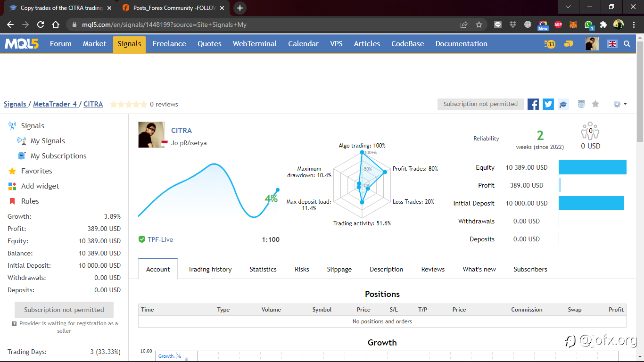Open the Freelance menu item
The image size is (644, 362).
click(x=169, y=44)
